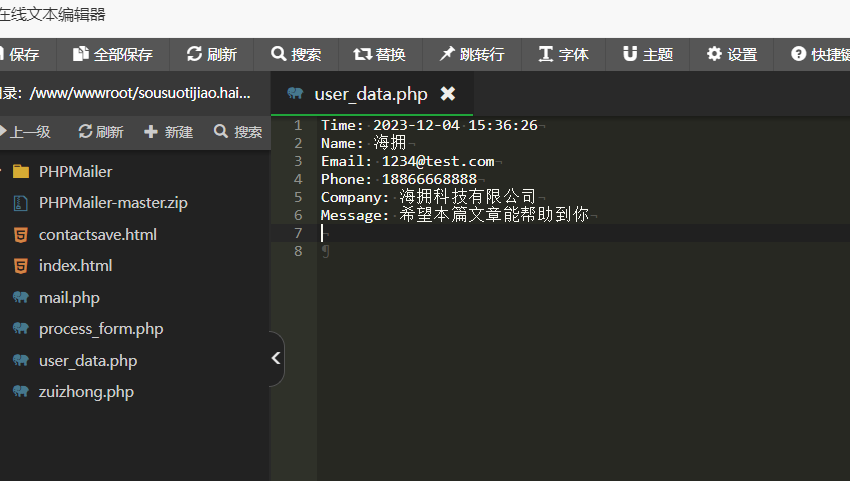The width and height of the screenshot is (850, 481).
Task: Open mail.php file
Action: click(x=69, y=298)
